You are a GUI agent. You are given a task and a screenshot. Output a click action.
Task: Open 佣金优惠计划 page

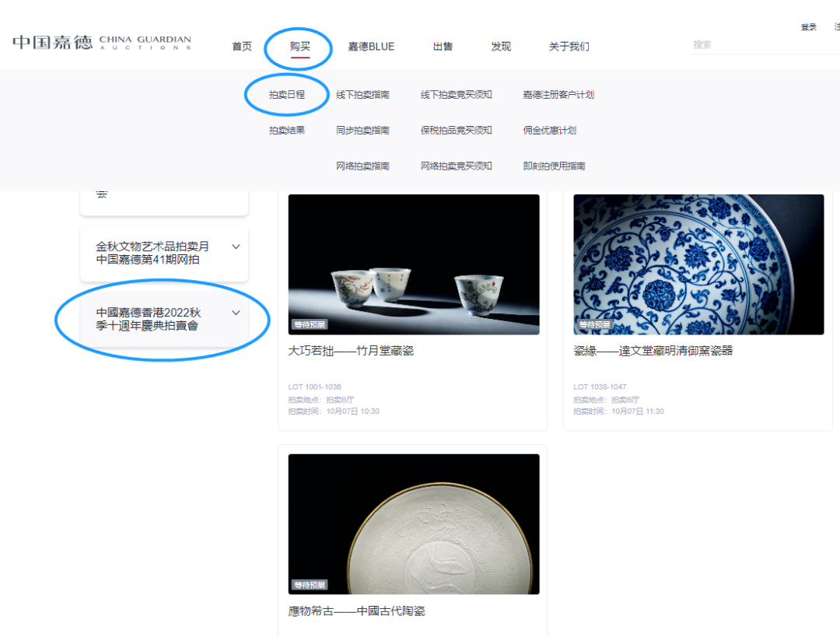coord(550,130)
